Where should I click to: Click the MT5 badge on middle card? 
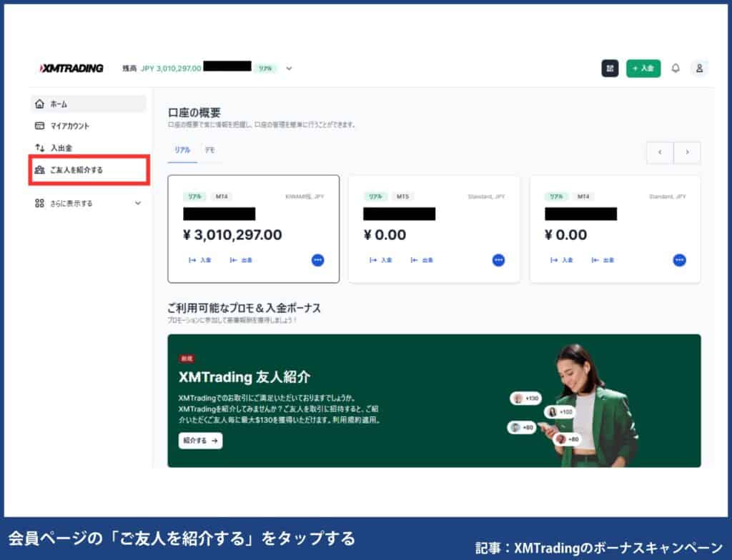pyautogui.click(x=402, y=196)
